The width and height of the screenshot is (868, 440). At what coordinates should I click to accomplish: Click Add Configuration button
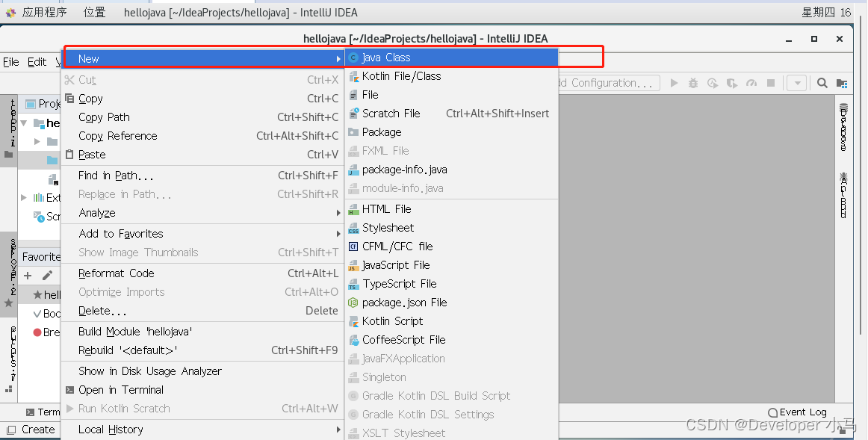coord(608,83)
